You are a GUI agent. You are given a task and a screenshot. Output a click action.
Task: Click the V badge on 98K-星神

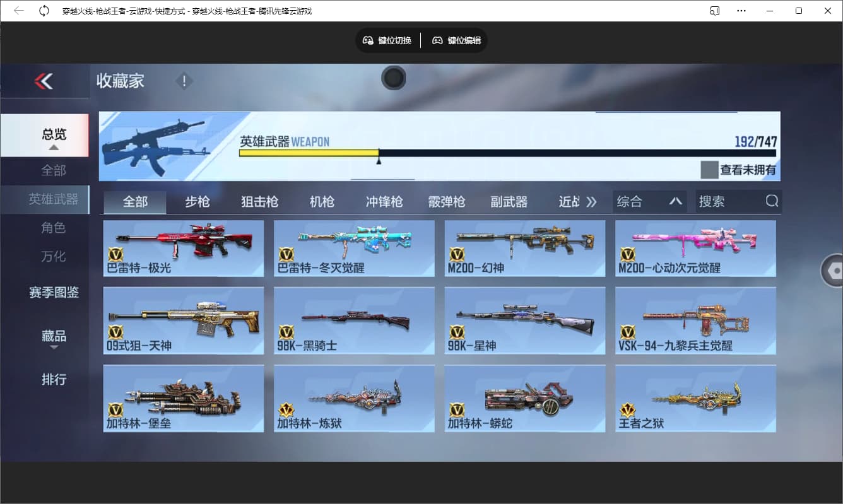(x=457, y=332)
